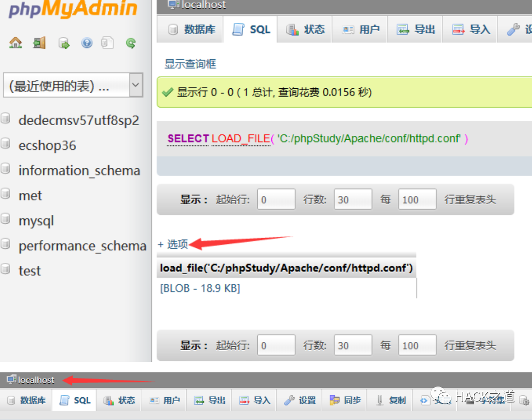Click the header-repeat 100 field above results
Screen dimensions: 532x420
(417, 199)
